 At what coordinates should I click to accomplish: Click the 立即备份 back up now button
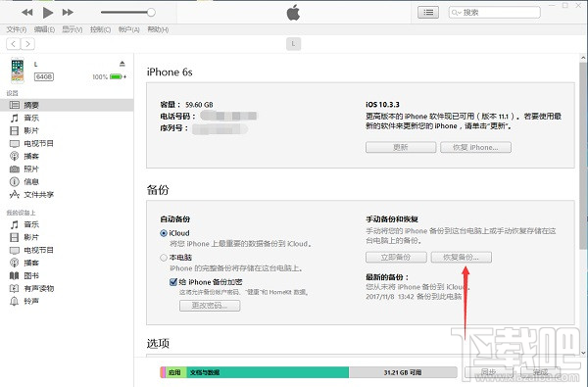click(396, 258)
